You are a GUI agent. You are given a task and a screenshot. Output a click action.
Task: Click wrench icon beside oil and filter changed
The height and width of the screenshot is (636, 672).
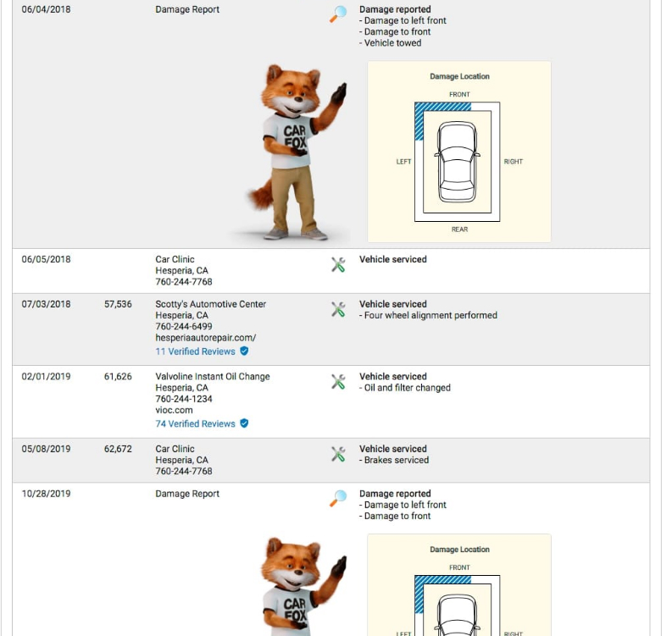pyautogui.click(x=338, y=382)
